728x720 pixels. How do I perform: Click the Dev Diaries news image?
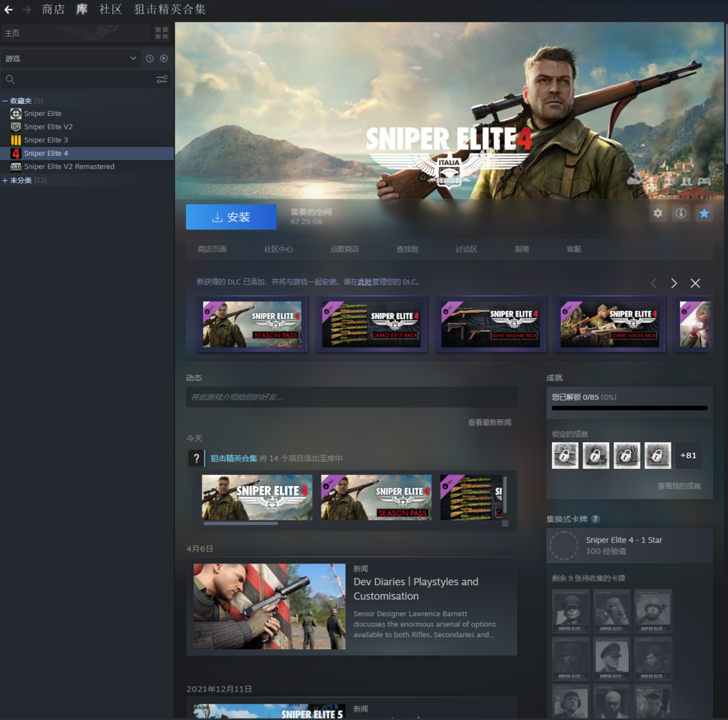point(269,606)
